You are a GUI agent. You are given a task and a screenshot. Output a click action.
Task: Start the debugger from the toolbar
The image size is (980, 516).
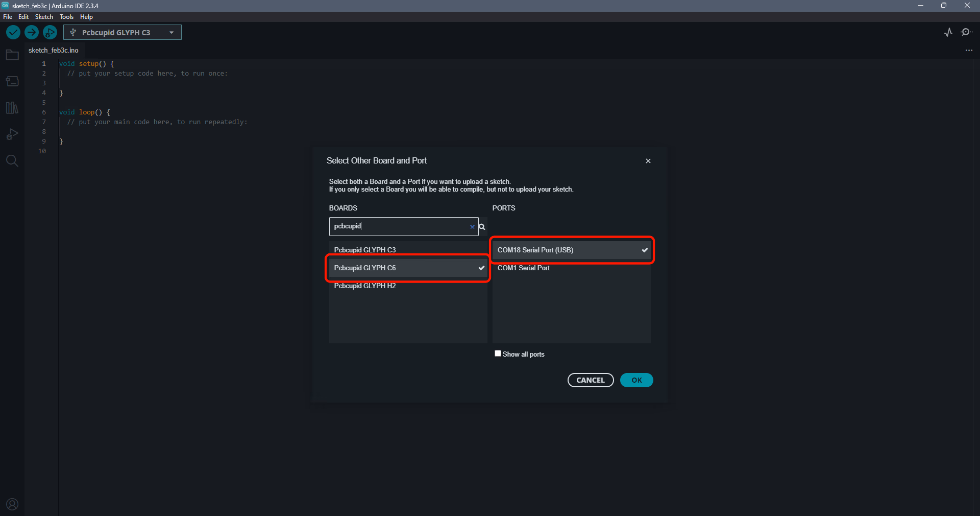click(x=50, y=33)
